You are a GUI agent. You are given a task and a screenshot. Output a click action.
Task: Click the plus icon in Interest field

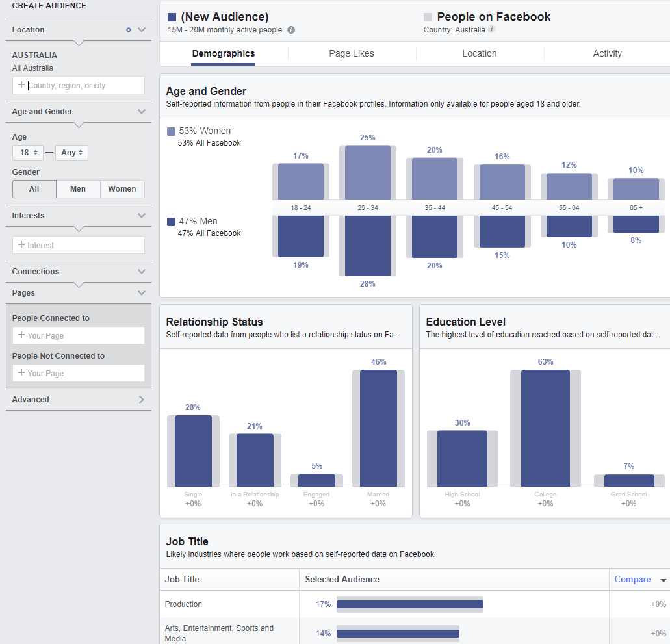tap(21, 245)
